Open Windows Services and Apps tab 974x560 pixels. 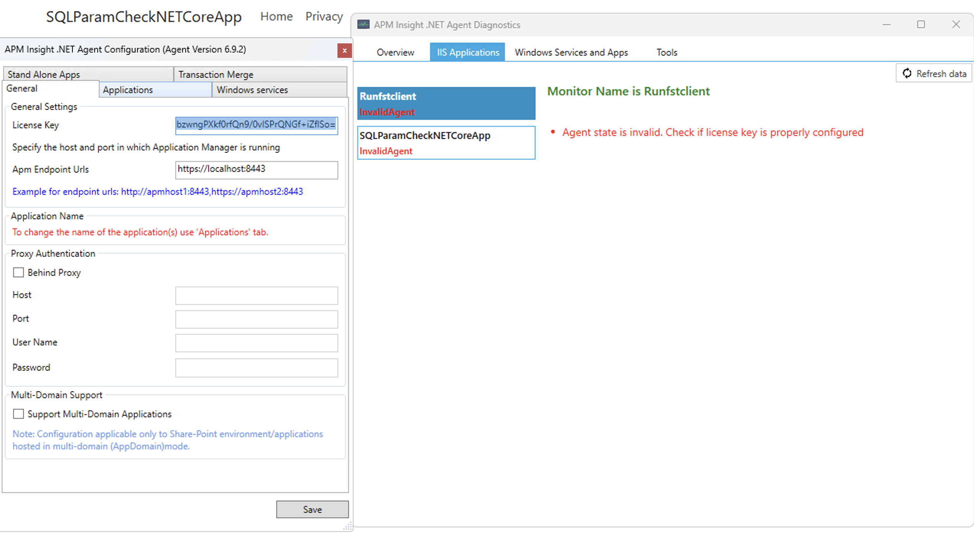point(571,52)
